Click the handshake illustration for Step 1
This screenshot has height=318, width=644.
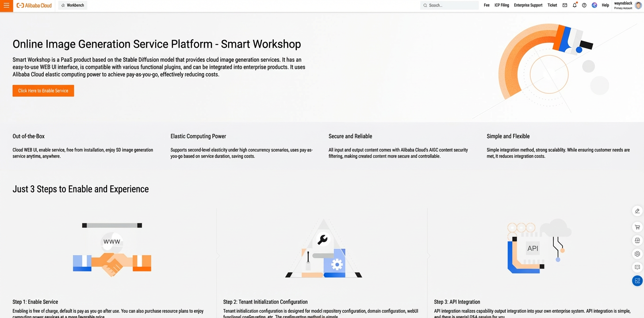click(x=112, y=250)
